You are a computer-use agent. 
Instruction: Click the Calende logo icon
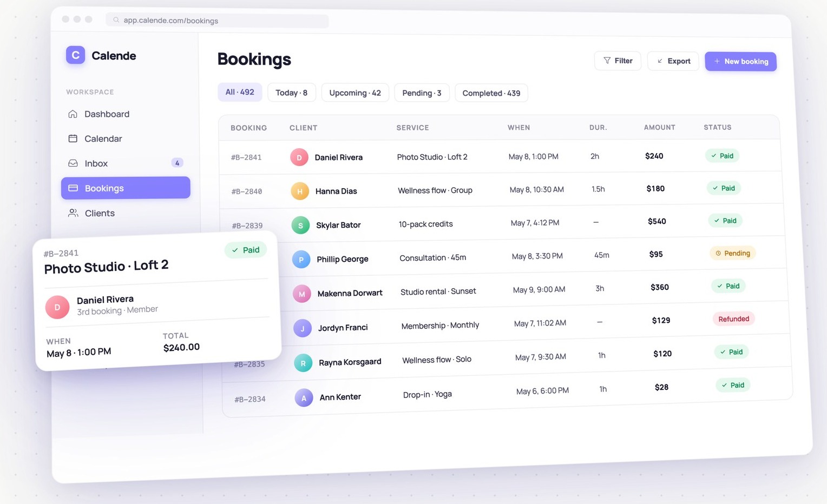click(75, 55)
